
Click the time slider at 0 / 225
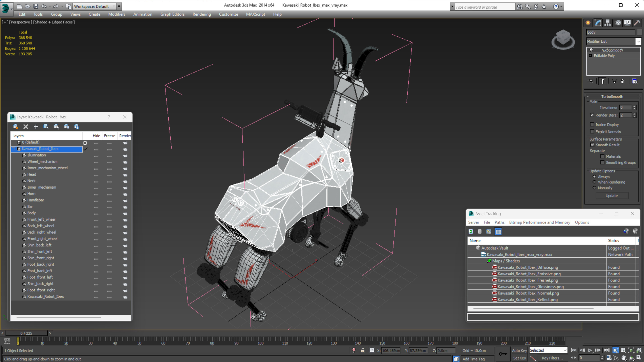(26, 333)
